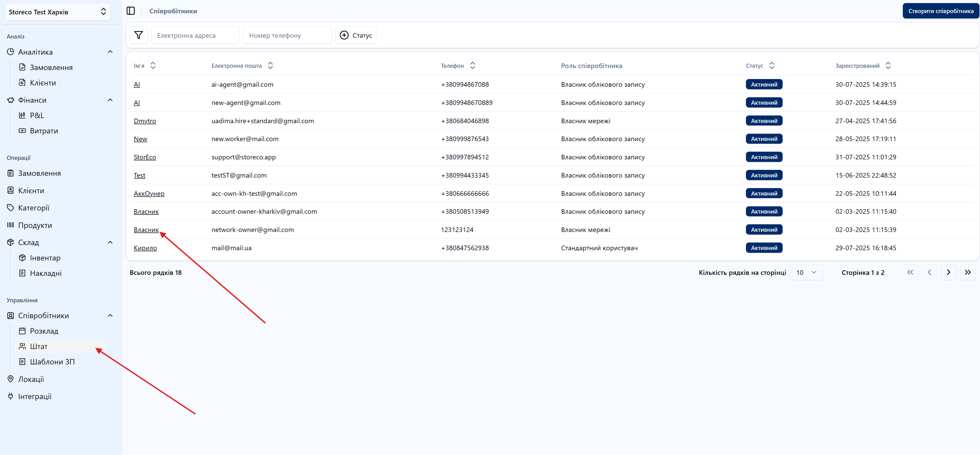Sort by Телефон column arrows
This screenshot has width=980, height=455.
(472, 65)
